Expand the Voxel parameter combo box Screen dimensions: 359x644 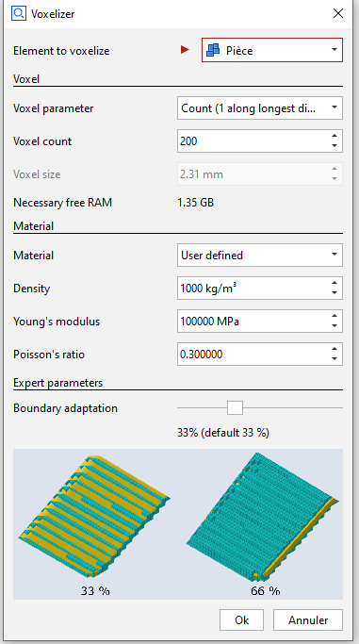tap(260, 108)
